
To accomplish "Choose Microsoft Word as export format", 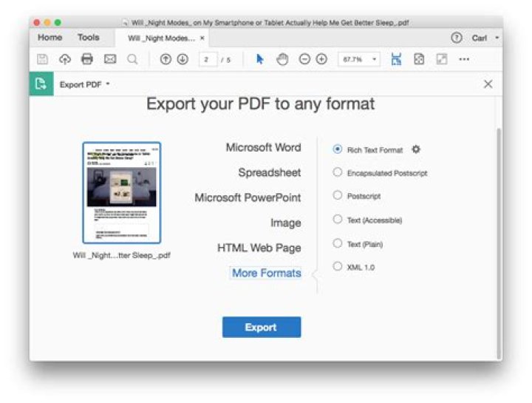I will point(263,147).
